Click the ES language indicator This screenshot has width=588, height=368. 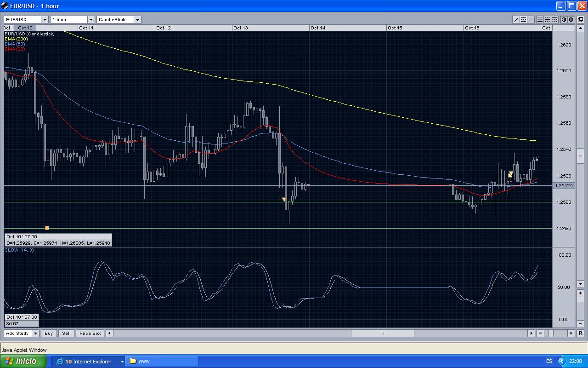coord(549,362)
